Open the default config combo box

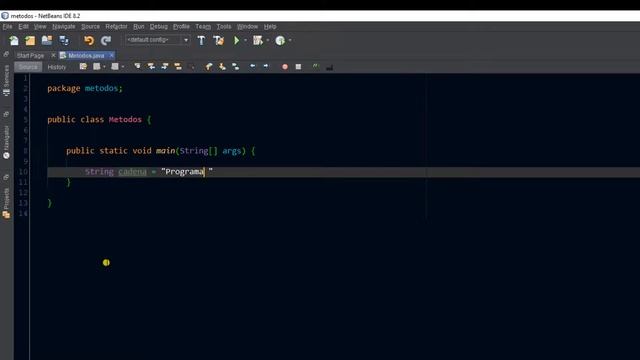click(x=157, y=40)
